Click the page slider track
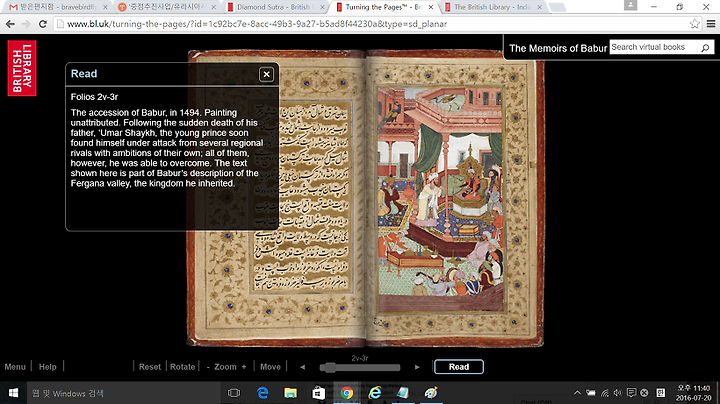The image size is (720, 404). [360, 367]
